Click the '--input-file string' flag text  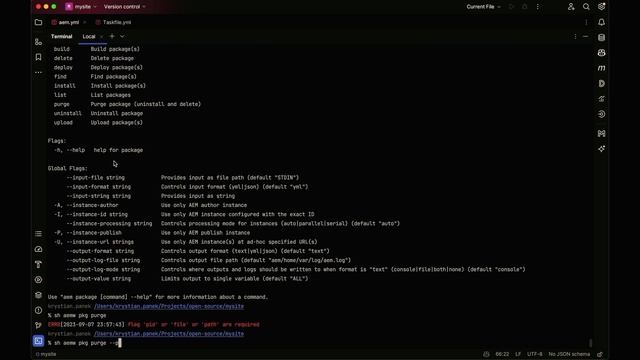tap(96, 178)
